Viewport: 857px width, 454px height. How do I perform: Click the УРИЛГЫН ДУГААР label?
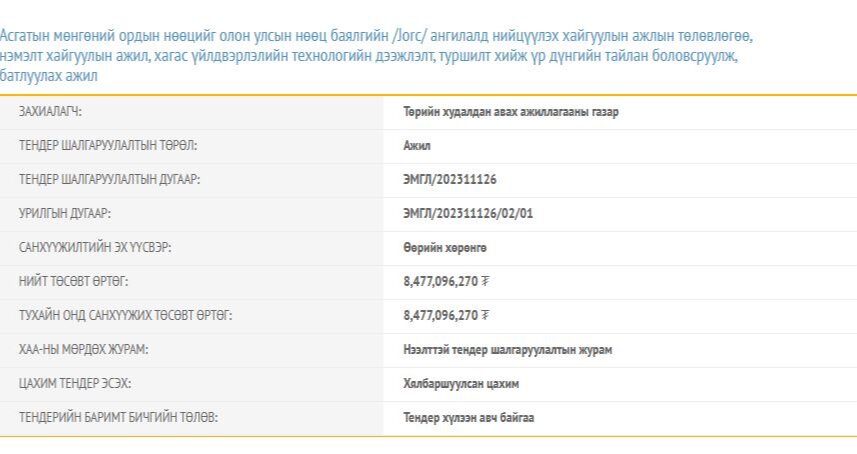[x=64, y=214]
